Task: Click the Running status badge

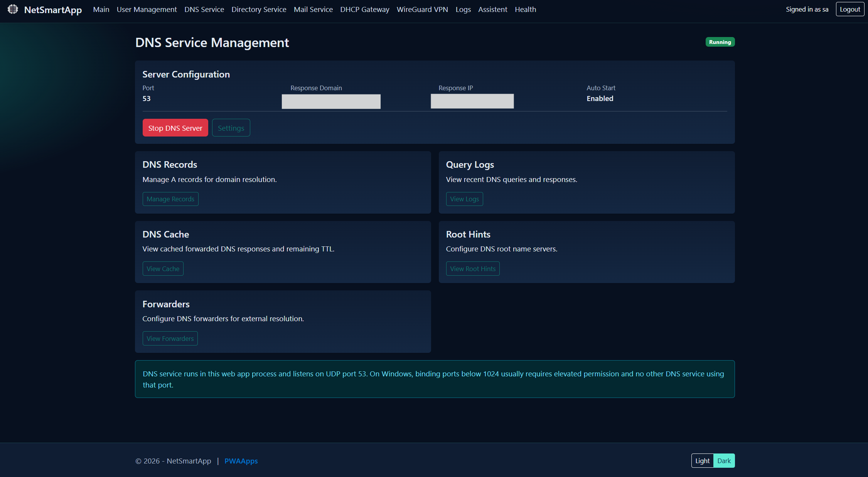Action: pyautogui.click(x=720, y=42)
